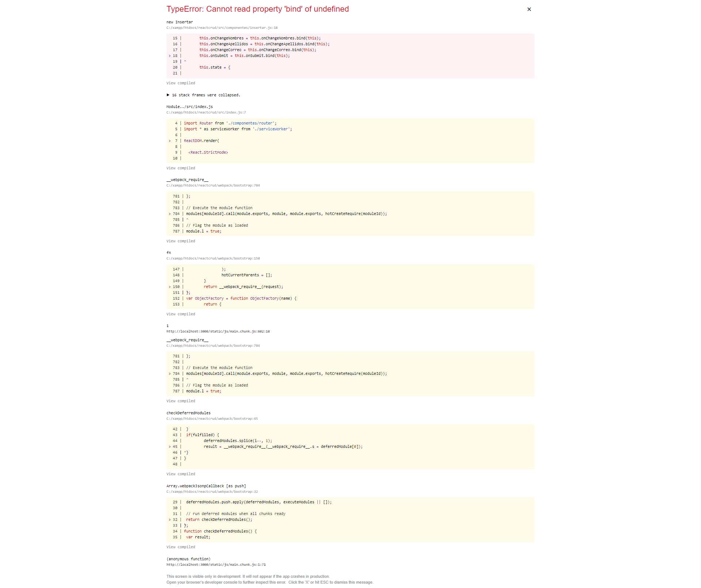701x588 pixels.
Task: Click code line 'var ObjectFactory = function ObjectFactory(name)'
Action: click(241, 299)
